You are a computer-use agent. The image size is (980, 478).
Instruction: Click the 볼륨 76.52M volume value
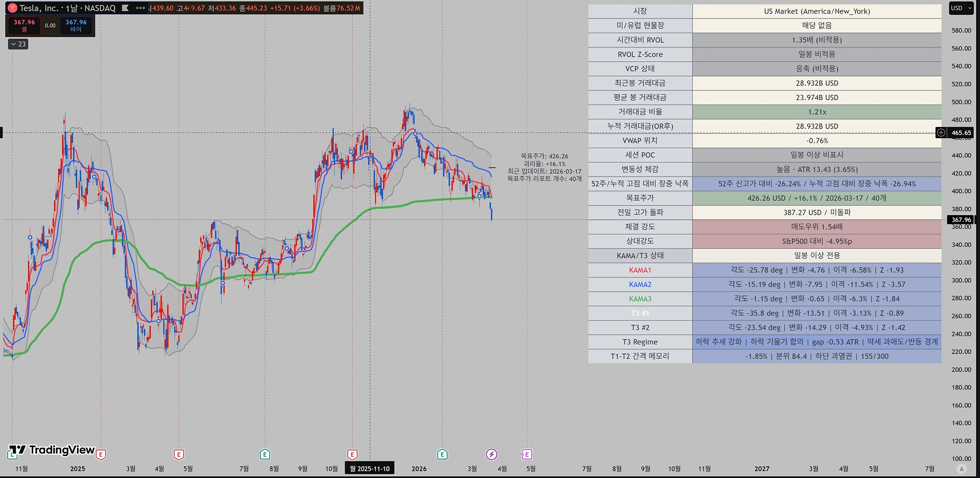(x=341, y=8)
